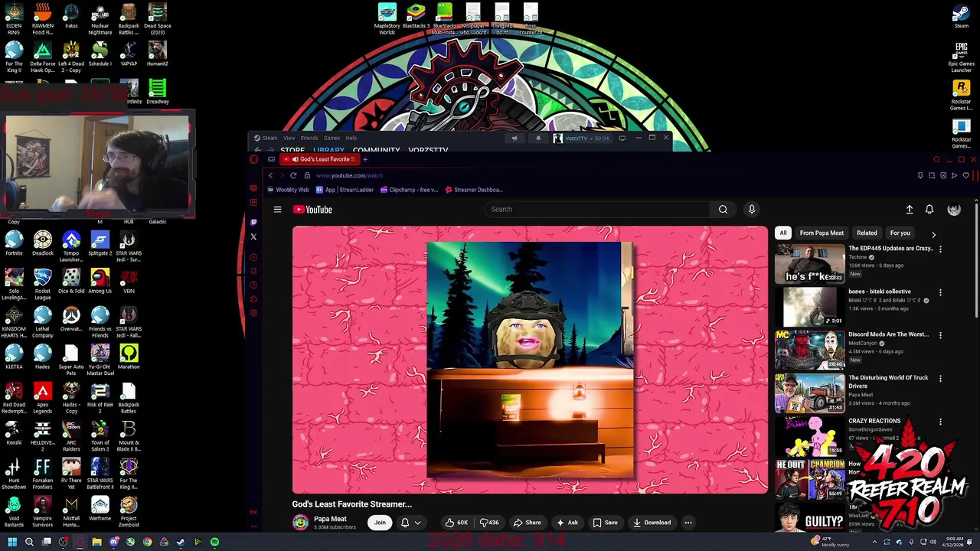Click into the YouTube search field
This screenshot has width=980, height=551.
[x=598, y=209]
